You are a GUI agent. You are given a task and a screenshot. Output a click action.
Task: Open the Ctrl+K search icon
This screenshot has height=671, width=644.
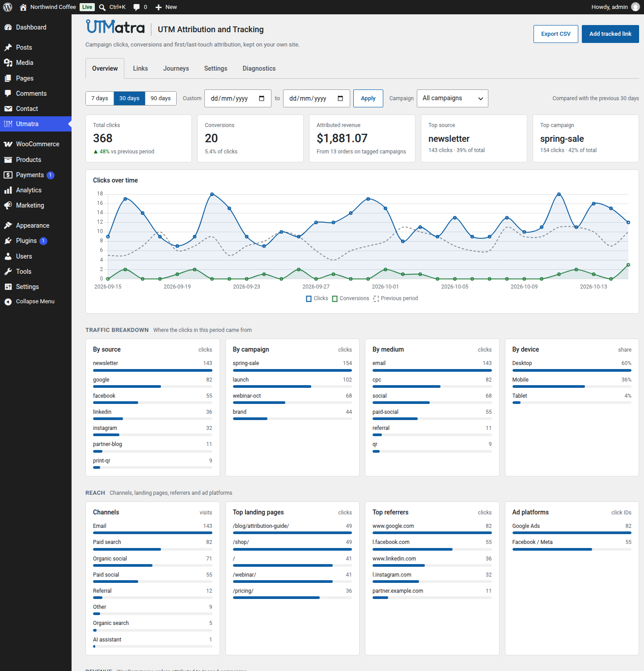pos(102,7)
